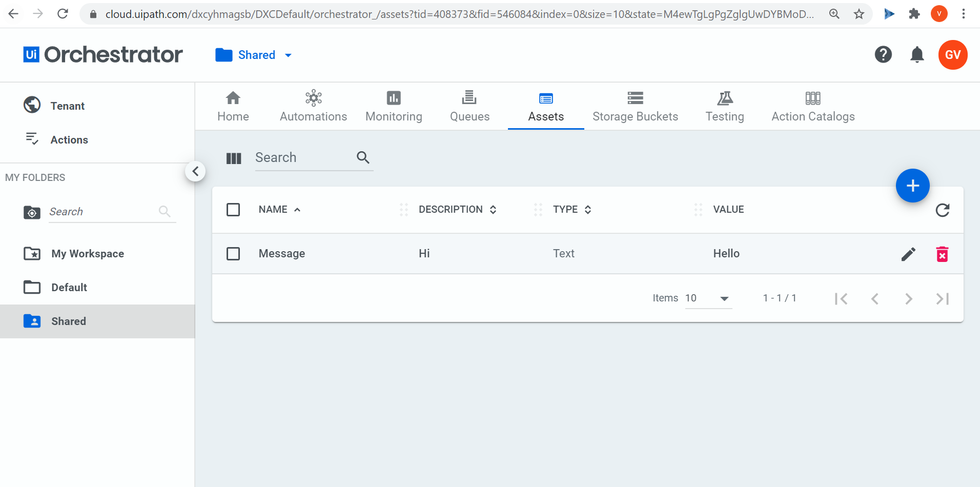Go to the last page of results
The width and height of the screenshot is (980, 487).
tap(943, 298)
